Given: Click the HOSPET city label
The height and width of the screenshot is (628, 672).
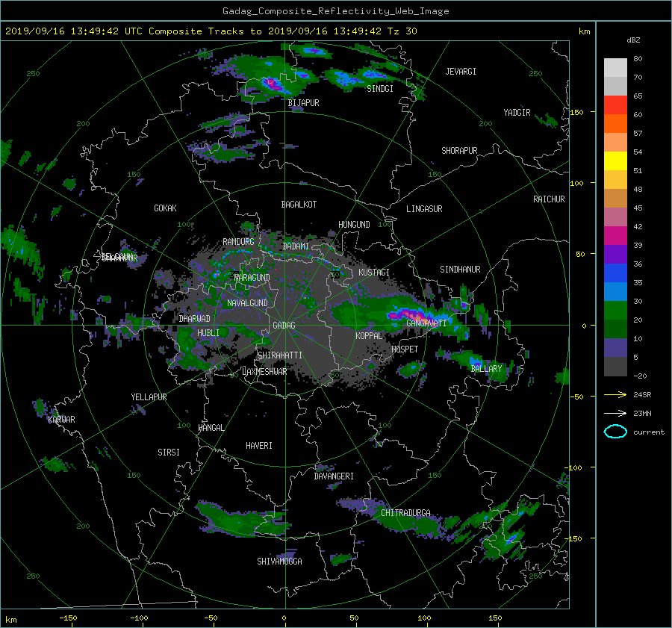Looking at the screenshot, I should pyautogui.click(x=405, y=349).
